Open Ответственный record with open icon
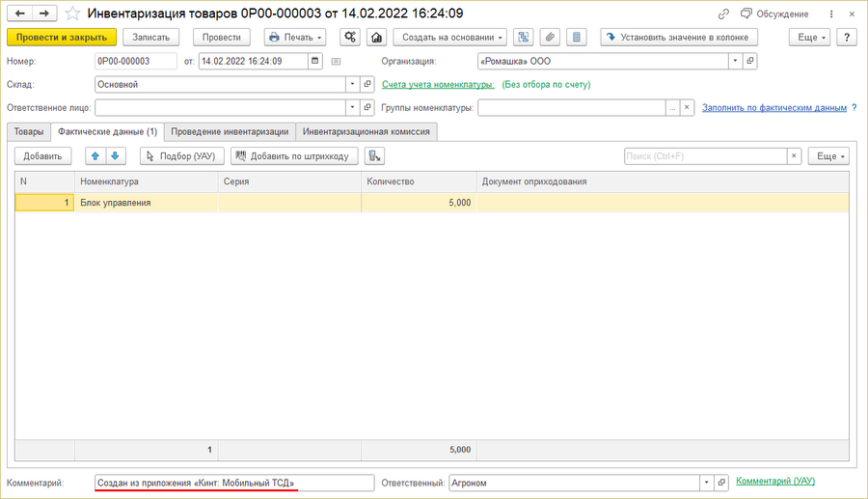This screenshot has height=499, width=868. click(721, 483)
